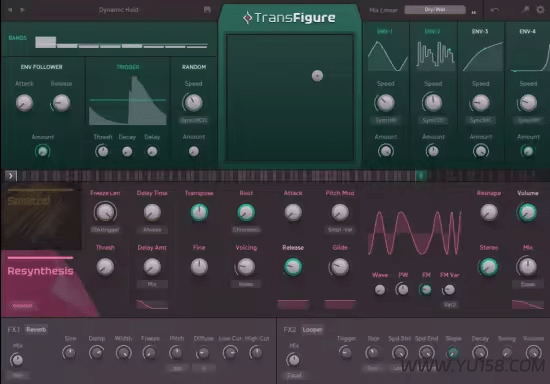Click the Stereo knob
The width and height of the screenshot is (550, 384).
pos(488,267)
